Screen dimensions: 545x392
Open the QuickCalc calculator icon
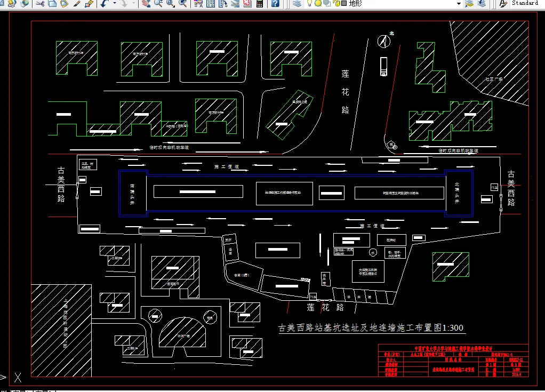[x=259, y=4]
